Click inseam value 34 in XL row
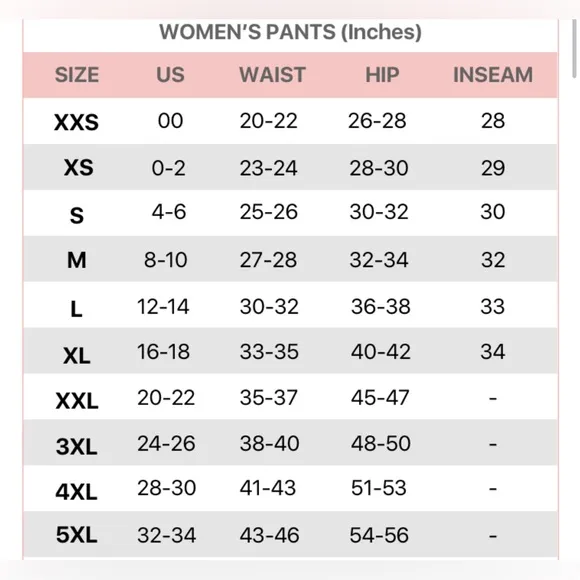Viewport: 580px width, 580px height. [493, 351]
